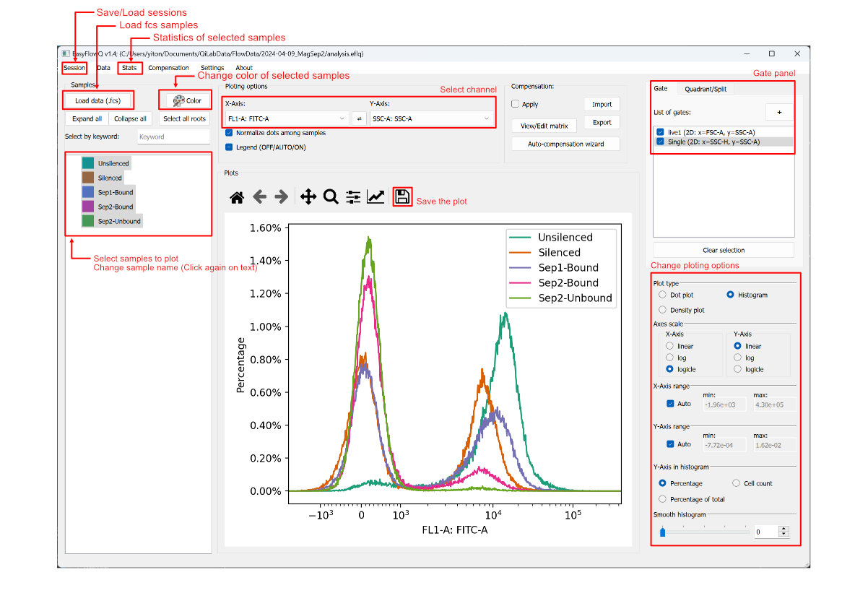Select the Sep1-Bound sample name
The image size is (868, 614).
(x=116, y=192)
